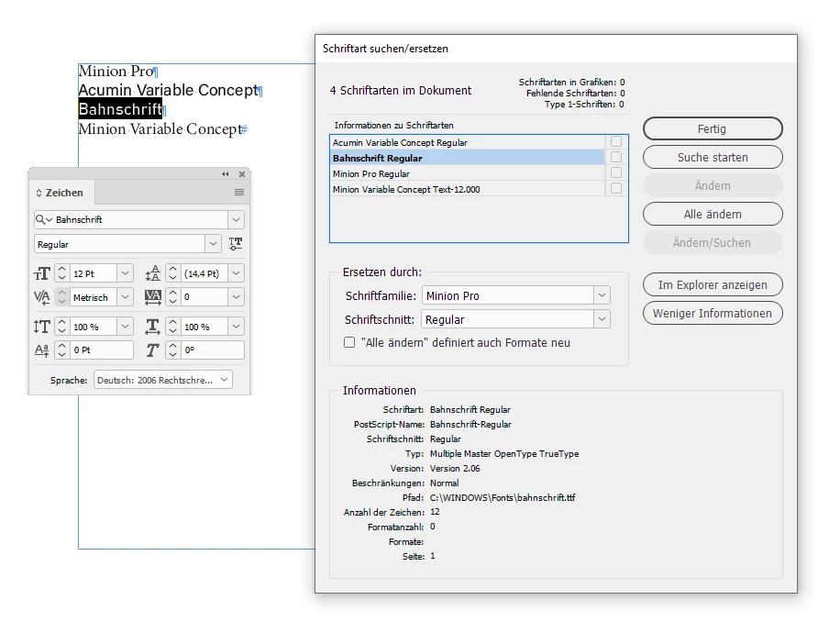This screenshot has width=829, height=644.
Task: Open the Schriftschnitt Regular dropdown
Action: pos(602,319)
